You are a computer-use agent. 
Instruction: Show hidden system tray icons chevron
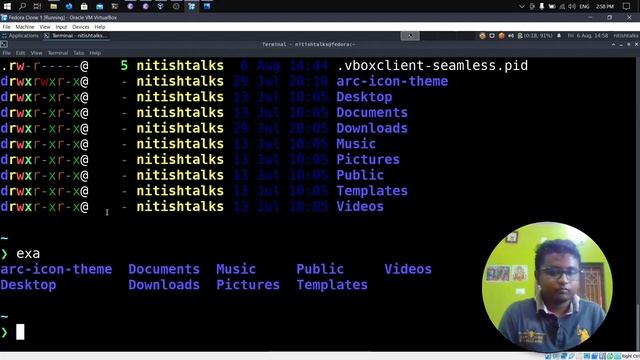[521, 7]
